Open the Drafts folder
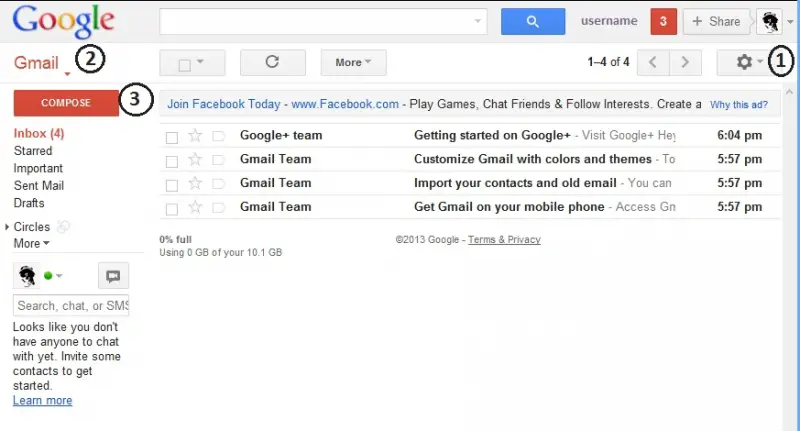Viewport: 800px width, 431px height. (x=29, y=203)
